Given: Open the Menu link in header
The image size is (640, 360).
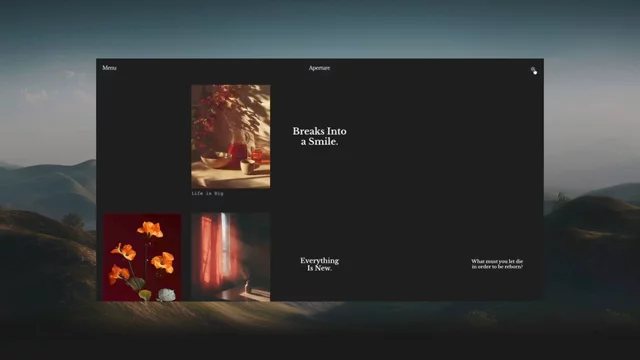Looking at the screenshot, I should 109,68.
